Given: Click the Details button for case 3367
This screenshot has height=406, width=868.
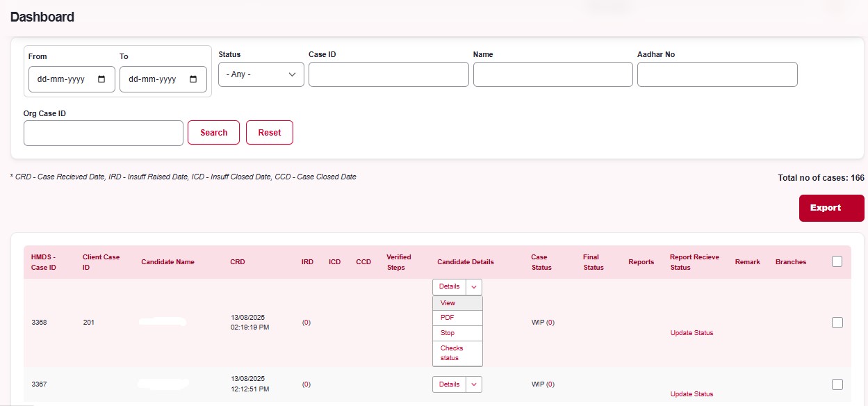Looking at the screenshot, I should (449, 384).
